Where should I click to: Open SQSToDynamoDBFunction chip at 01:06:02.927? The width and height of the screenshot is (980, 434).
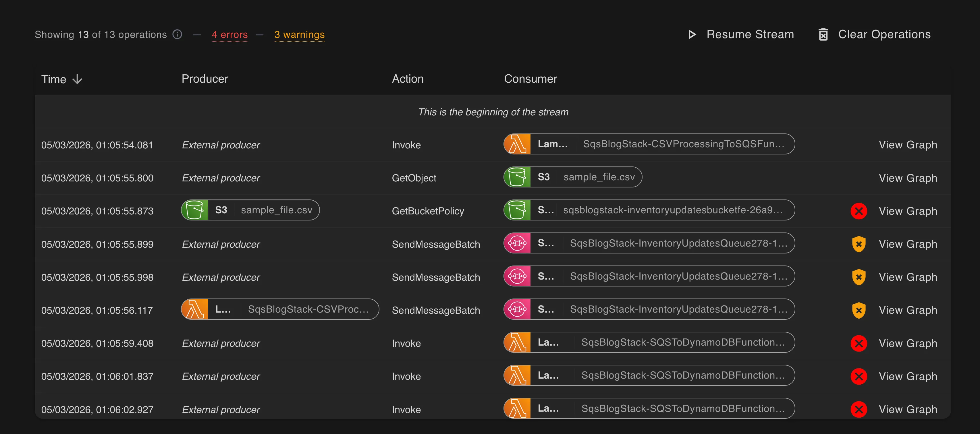(x=649, y=408)
